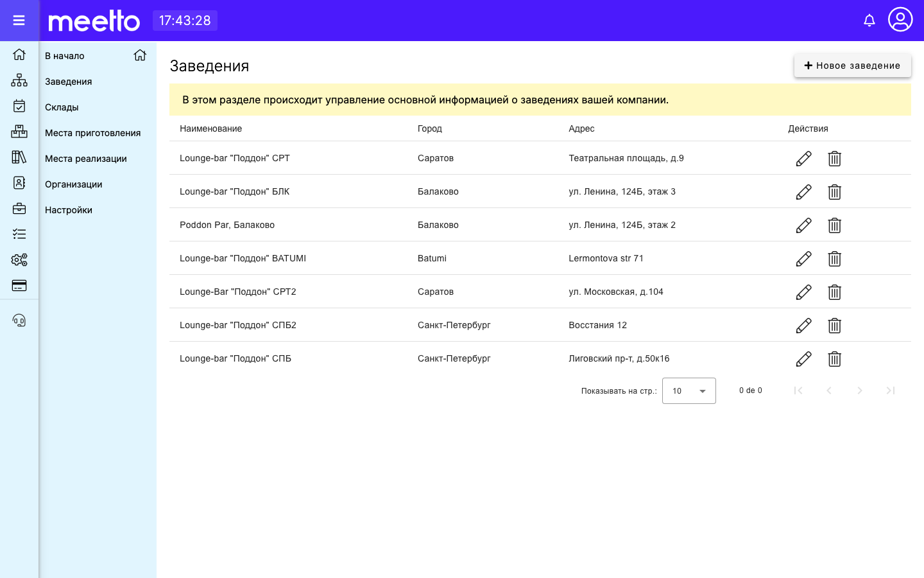This screenshot has height=578, width=924.
Task: Delete the Lounge-bar "Поддон" СПБ2 entry
Action: click(x=834, y=326)
